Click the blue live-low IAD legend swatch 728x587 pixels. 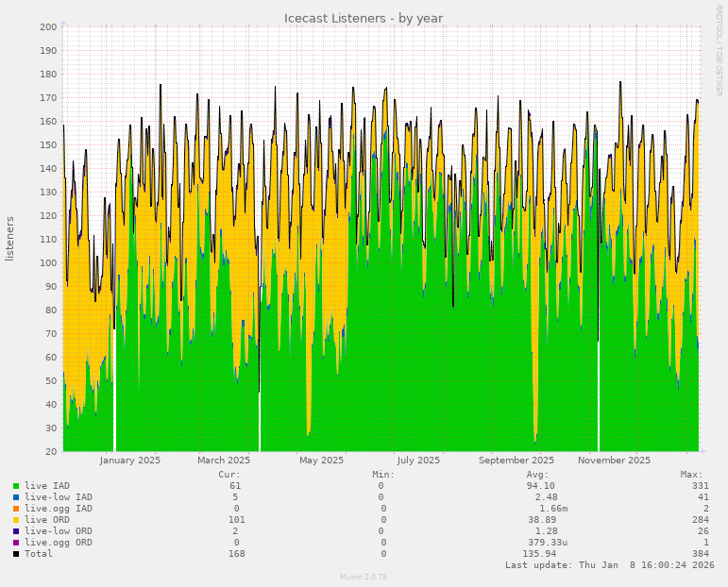(x=16, y=497)
